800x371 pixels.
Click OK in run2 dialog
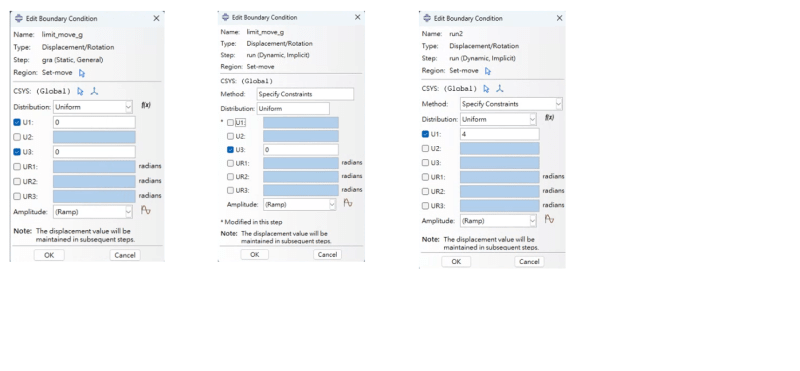[x=456, y=261]
